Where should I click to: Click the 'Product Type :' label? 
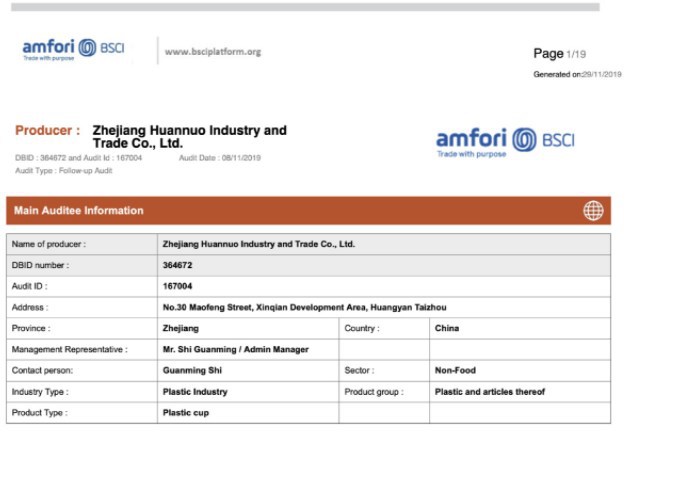click(x=39, y=413)
